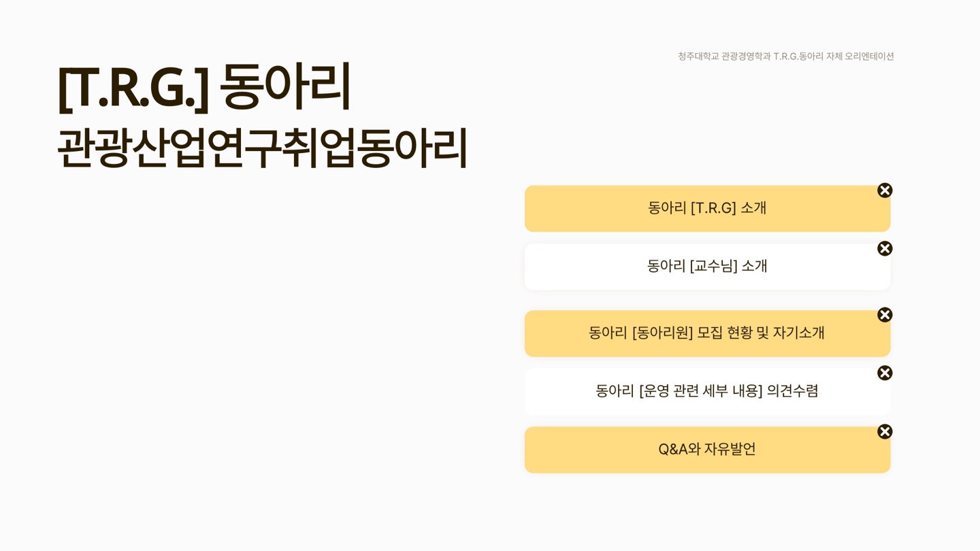Select the [T.R.G.] text in the main title
The image size is (980, 551).
tap(133, 88)
